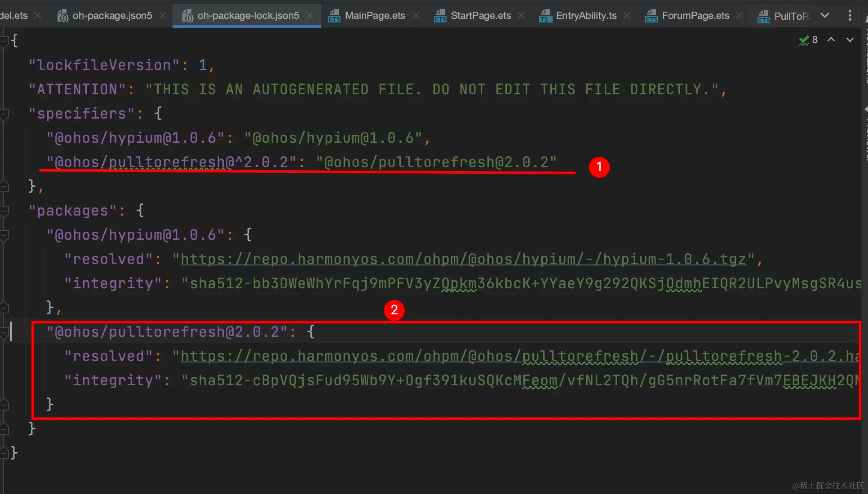Viewport: 868px width, 494px height.
Task: Open the MainPage.ets tab
Action: [x=374, y=16]
